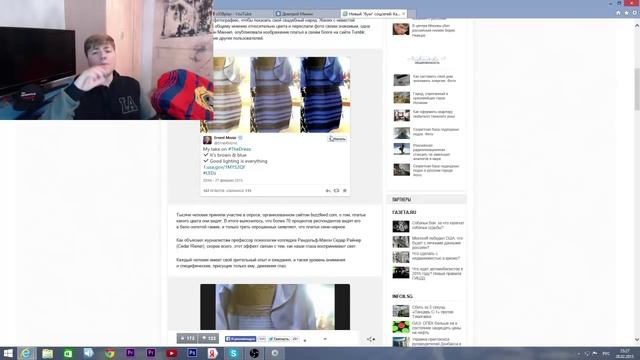Open Photoshop from the taskbar
Image resolution: width=640 pixels, height=360 pixels.
pos(192,353)
